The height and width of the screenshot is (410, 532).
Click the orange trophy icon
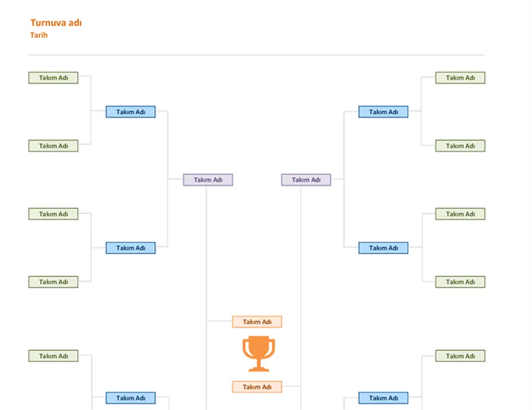[x=258, y=354]
